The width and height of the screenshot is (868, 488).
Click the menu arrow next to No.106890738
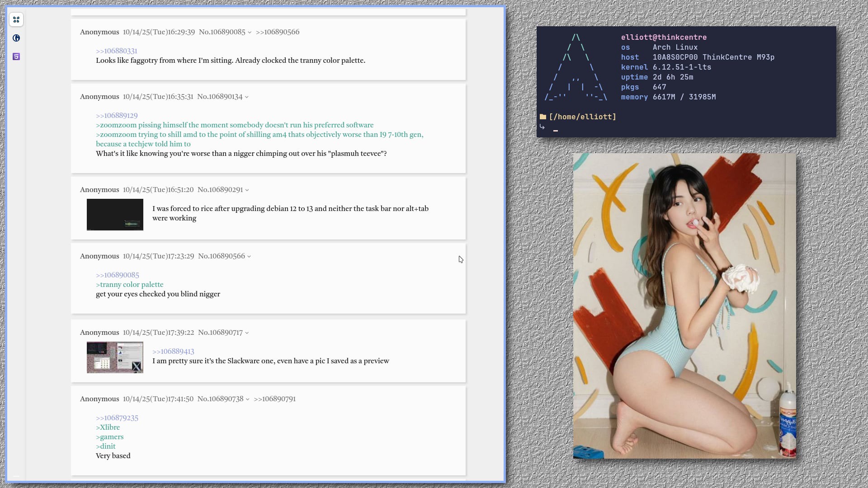pyautogui.click(x=247, y=399)
